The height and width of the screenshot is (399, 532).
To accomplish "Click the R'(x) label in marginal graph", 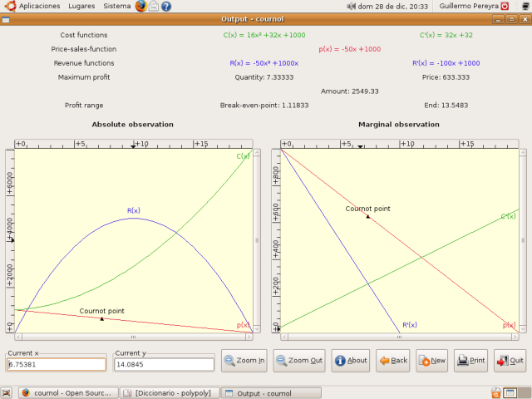I will click(410, 325).
